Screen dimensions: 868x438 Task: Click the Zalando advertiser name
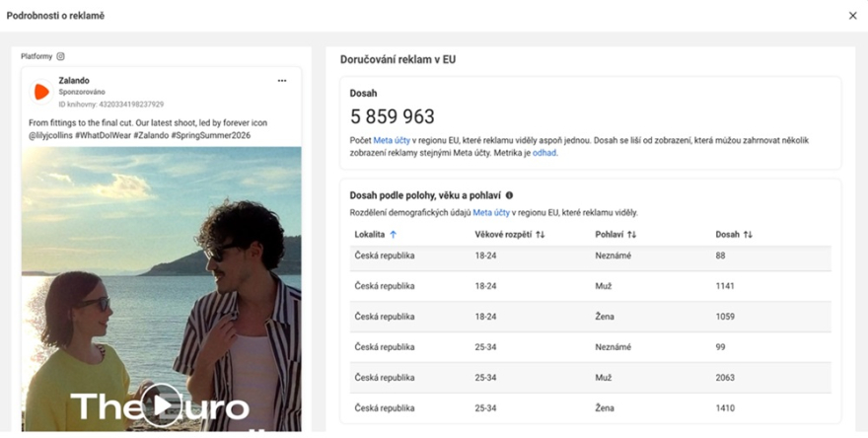(x=74, y=81)
